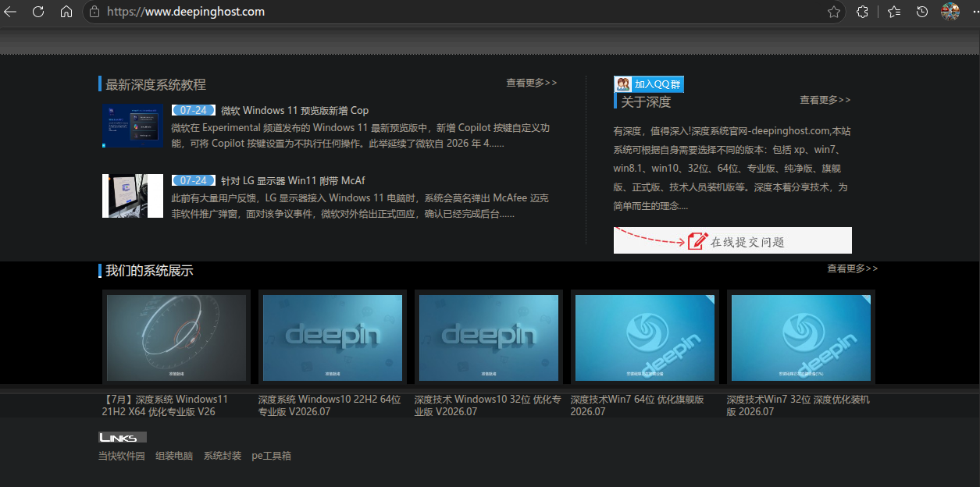Click the 关于深度 section heading
Viewport: 980px width, 487px height.
click(646, 101)
